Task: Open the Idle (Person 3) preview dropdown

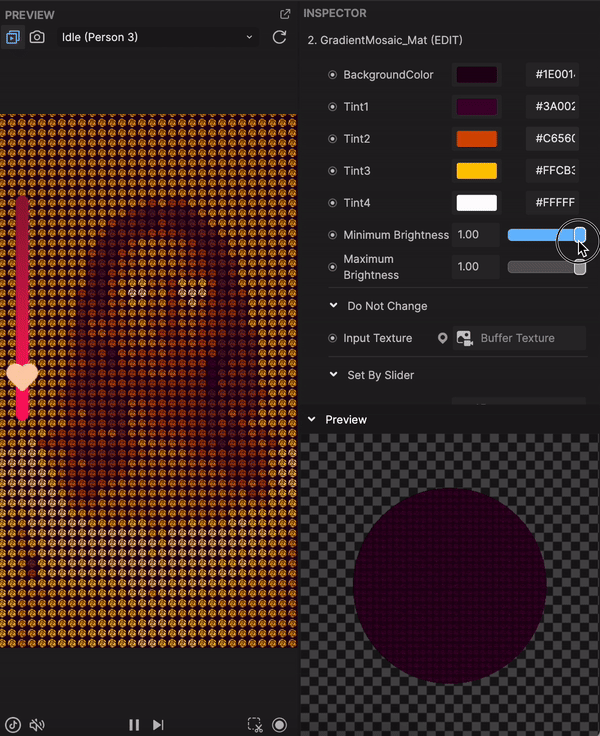Action: pos(157,37)
